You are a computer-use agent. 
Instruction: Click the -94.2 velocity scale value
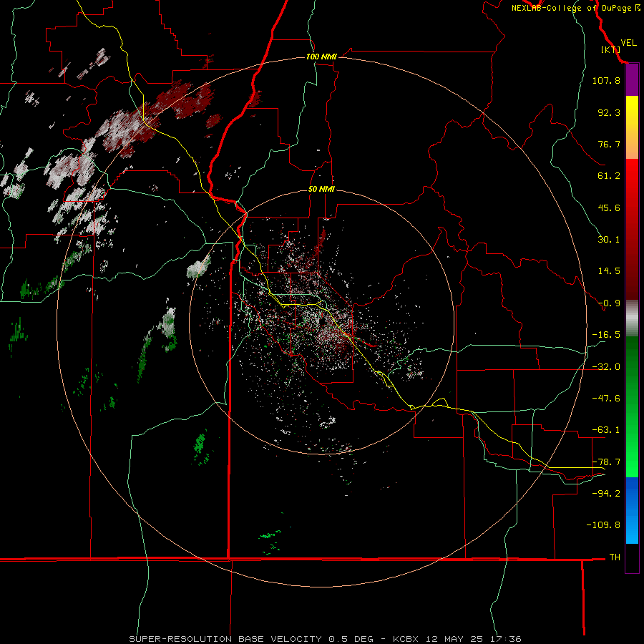[606, 494]
